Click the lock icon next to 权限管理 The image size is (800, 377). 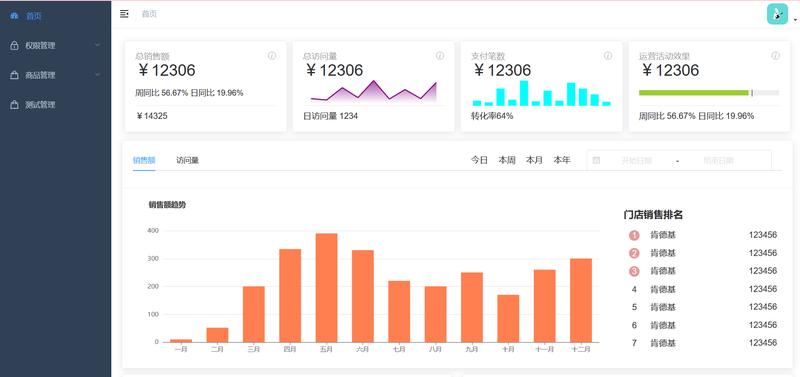[x=14, y=45]
